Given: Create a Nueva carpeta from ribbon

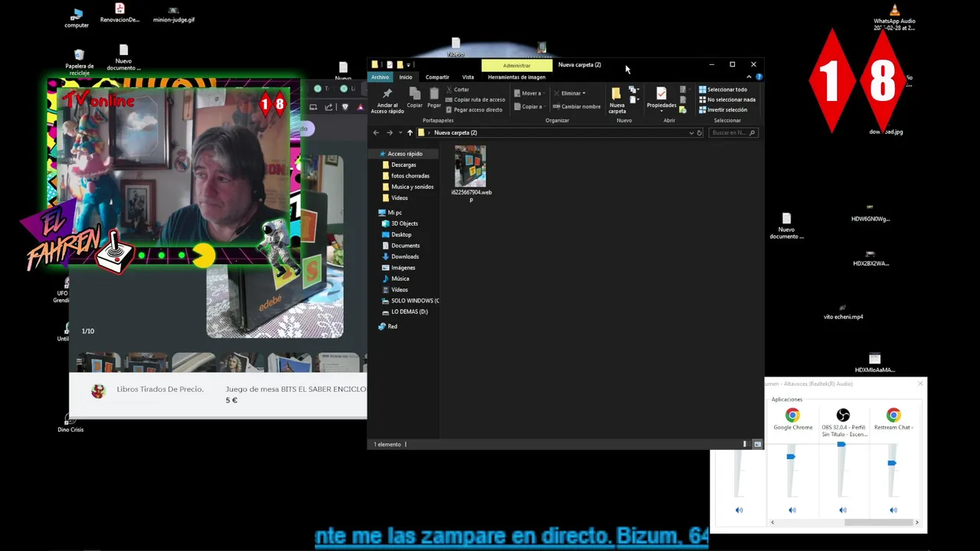Looking at the screenshot, I should 616,100.
